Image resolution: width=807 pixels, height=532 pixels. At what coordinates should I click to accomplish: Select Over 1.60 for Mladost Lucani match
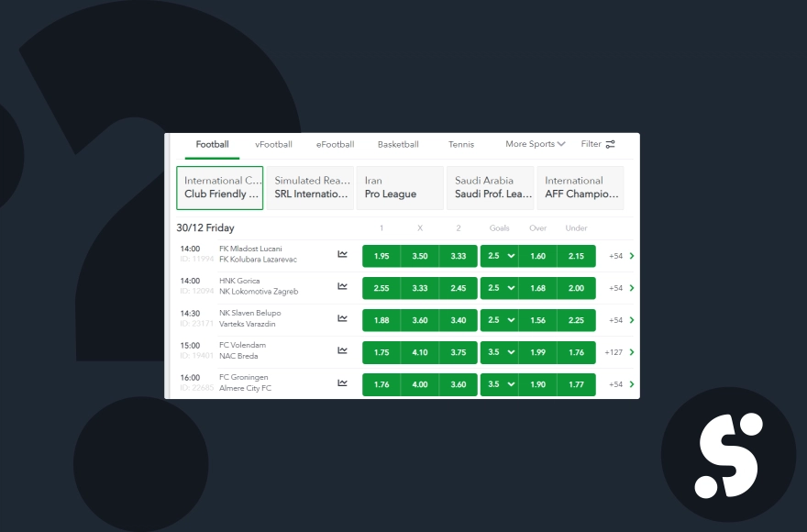[x=537, y=256]
